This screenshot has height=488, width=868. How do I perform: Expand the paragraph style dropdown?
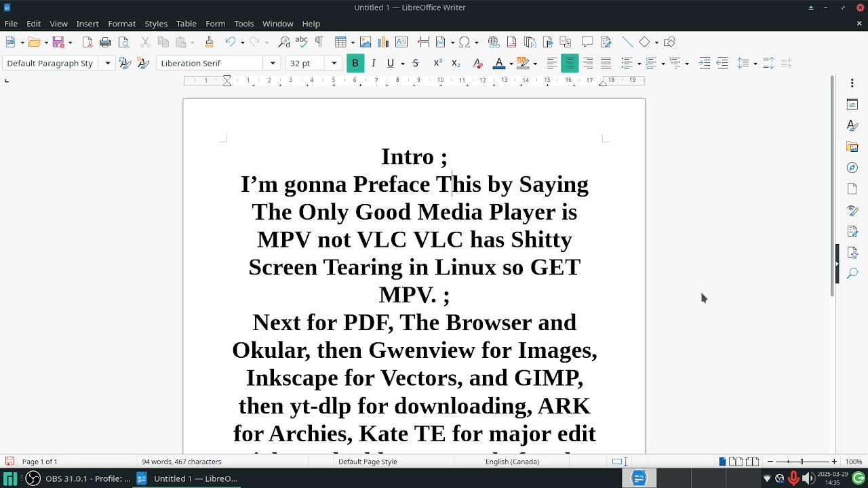[x=107, y=63]
